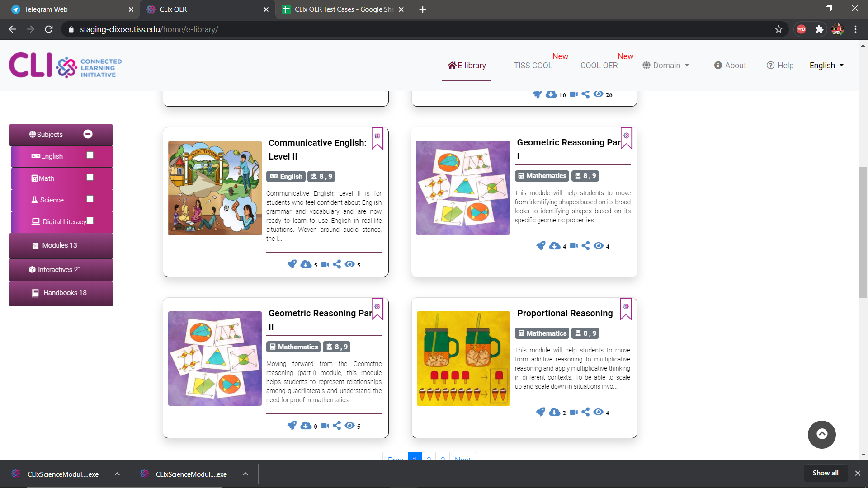Click scroll-to-top circular arrow button
Image resolution: width=868 pixels, height=488 pixels.
point(821,434)
